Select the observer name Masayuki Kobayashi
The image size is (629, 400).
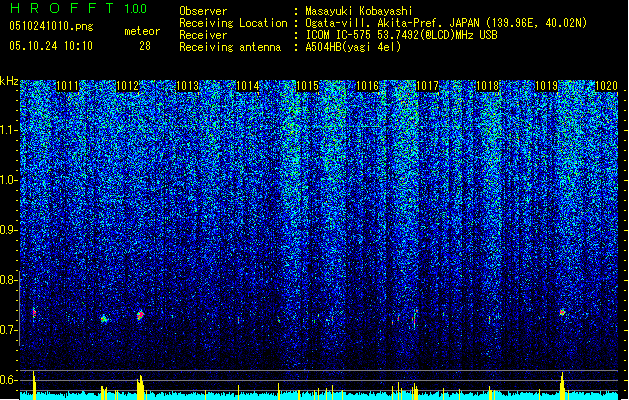pos(358,11)
